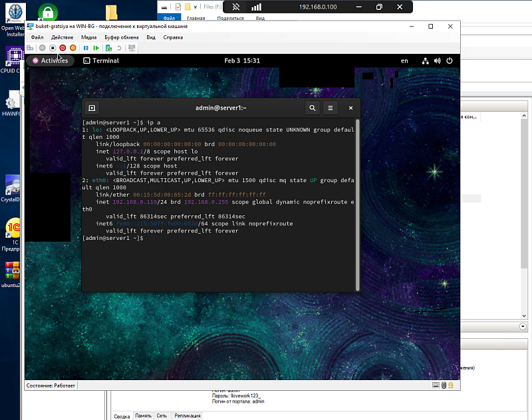Image resolution: width=532 pixels, height=420 pixels.
Task: Open the Действие menu
Action: 62,37
